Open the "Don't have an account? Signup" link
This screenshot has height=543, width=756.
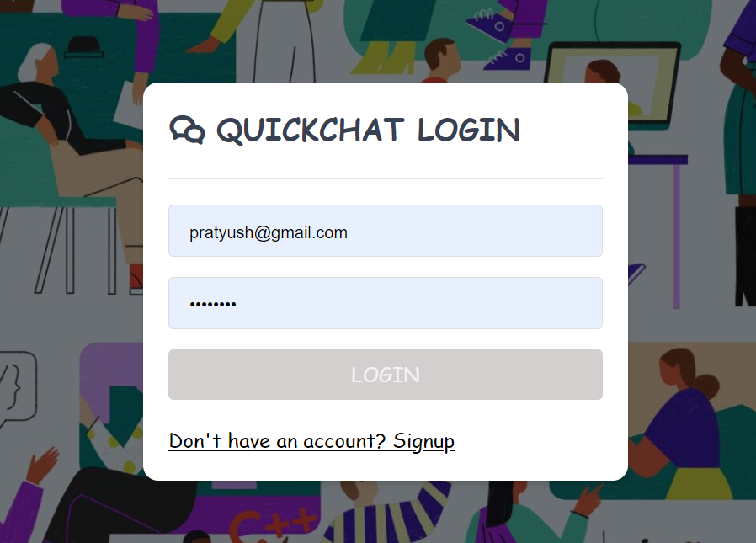pos(311,440)
